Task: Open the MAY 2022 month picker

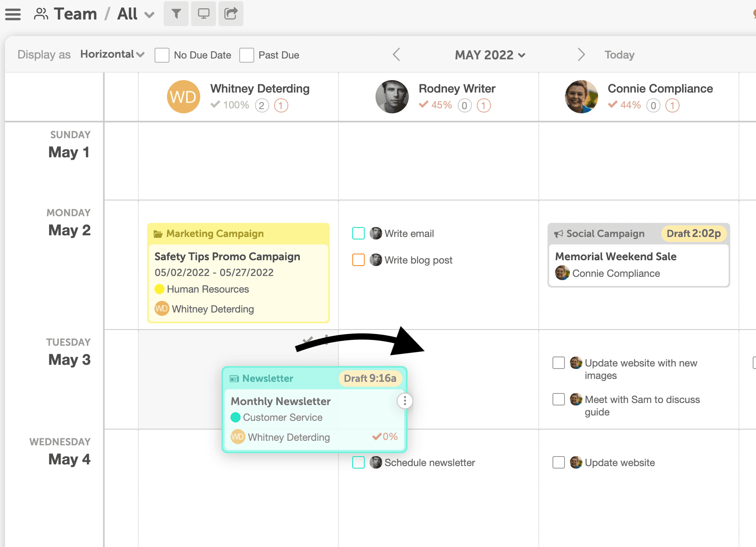Action: pos(490,55)
